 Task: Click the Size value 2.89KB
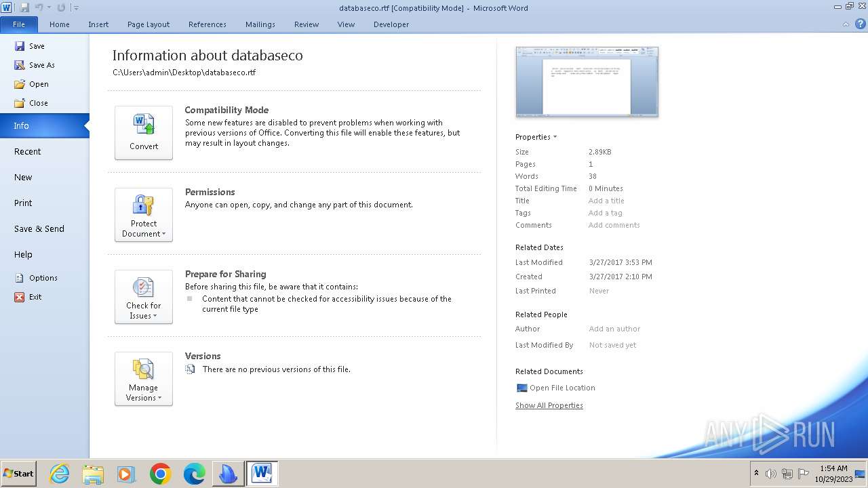[x=600, y=152]
